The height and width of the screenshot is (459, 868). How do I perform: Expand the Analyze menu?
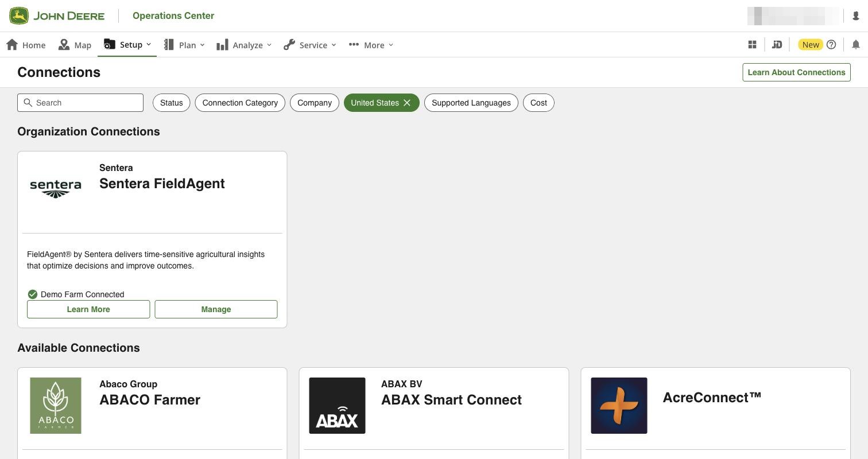click(244, 45)
